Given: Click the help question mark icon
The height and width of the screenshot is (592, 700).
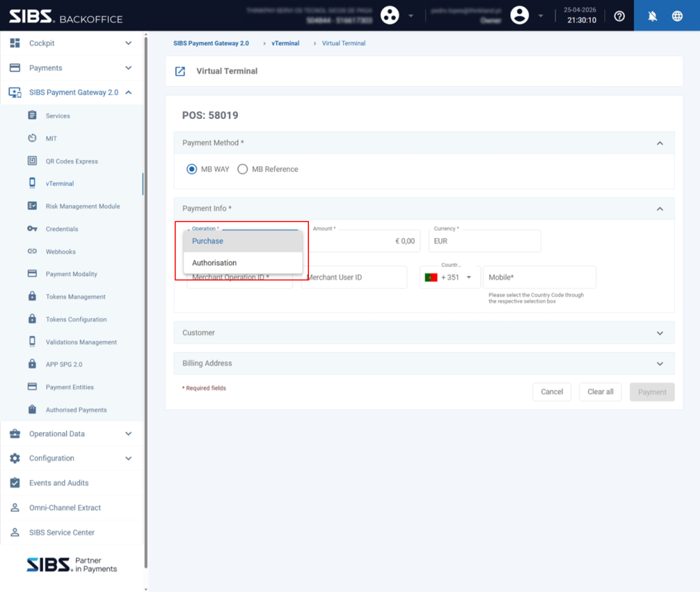Looking at the screenshot, I should click(x=619, y=16).
